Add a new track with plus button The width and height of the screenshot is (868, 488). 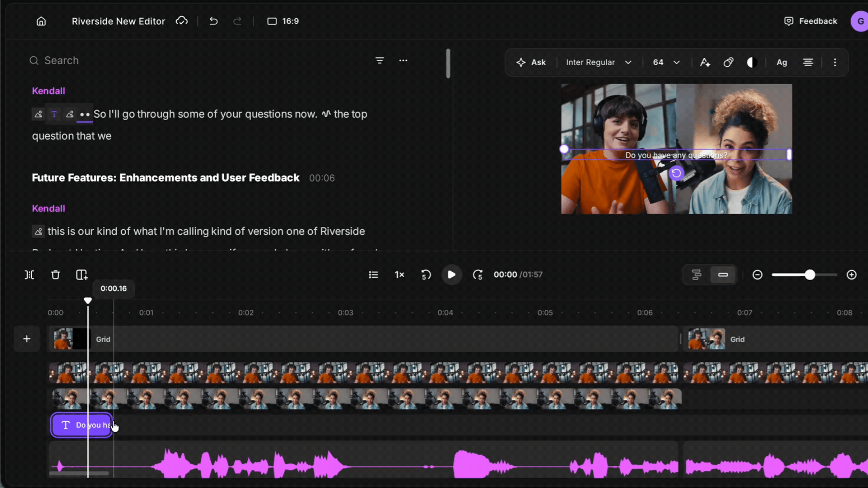point(27,339)
